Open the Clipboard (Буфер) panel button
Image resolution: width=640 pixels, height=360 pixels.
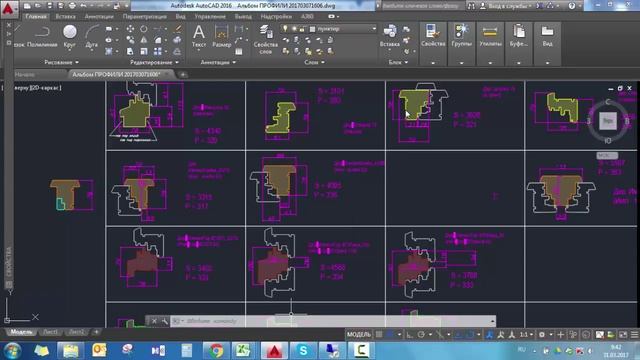pyautogui.click(x=519, y=43)
